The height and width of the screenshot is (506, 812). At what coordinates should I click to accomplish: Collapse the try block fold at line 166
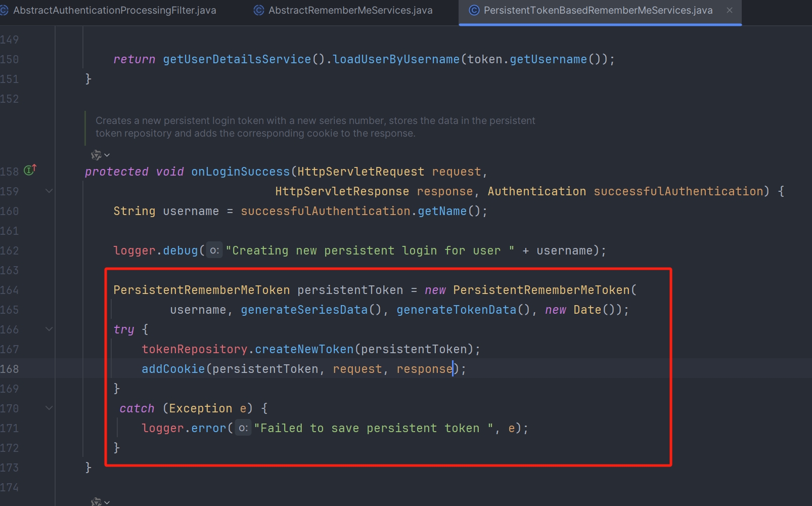coord(49,329)
